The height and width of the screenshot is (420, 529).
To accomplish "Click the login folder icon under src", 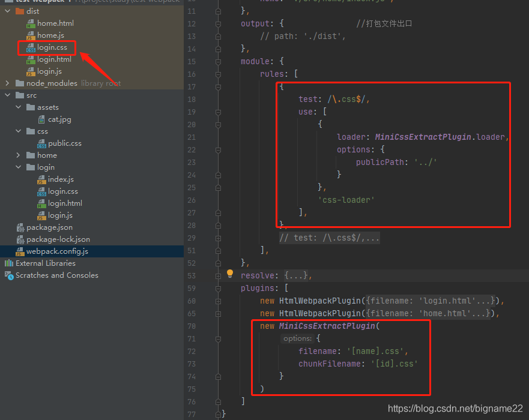I will (31, 167).
